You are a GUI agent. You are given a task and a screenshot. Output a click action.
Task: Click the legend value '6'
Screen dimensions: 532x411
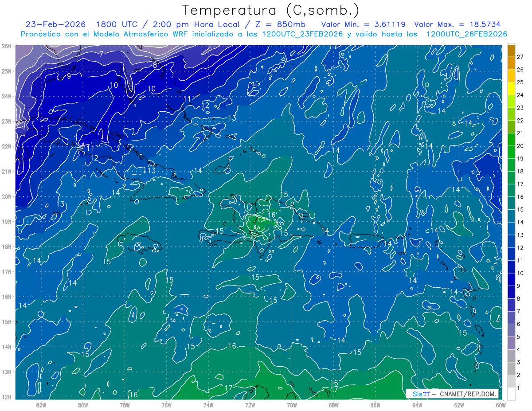coord(519,324)
